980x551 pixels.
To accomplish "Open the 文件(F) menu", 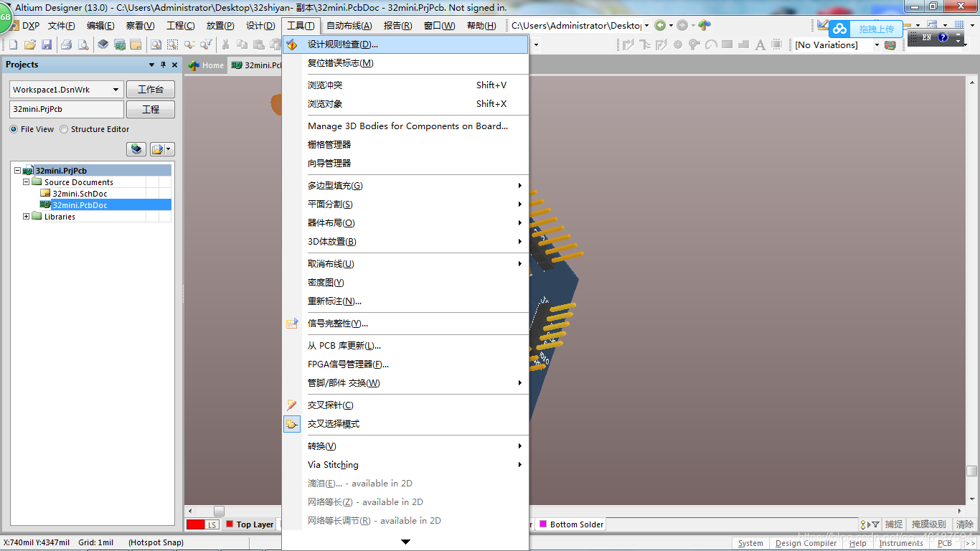I will (62, 26).
